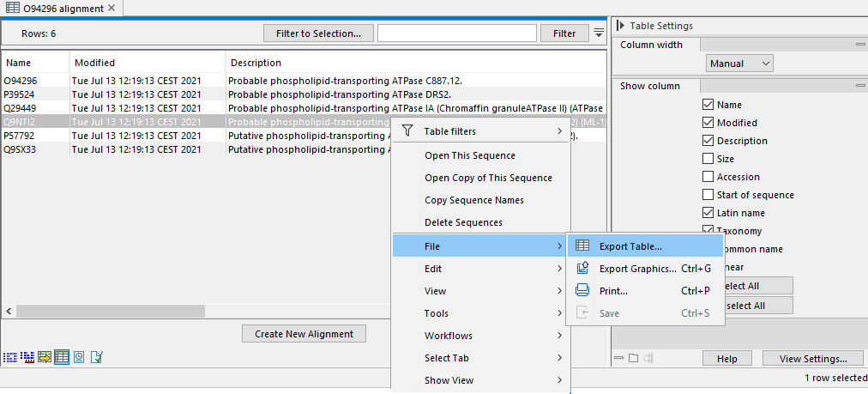Choose Print... from File submenu
Screen dimensions: 868x394
click(x=646, y=291)
